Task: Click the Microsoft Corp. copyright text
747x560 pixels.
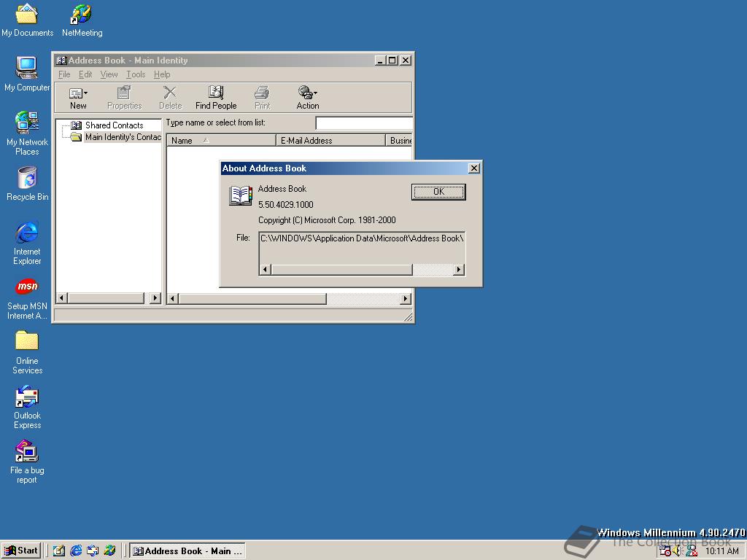Action: 327,220
